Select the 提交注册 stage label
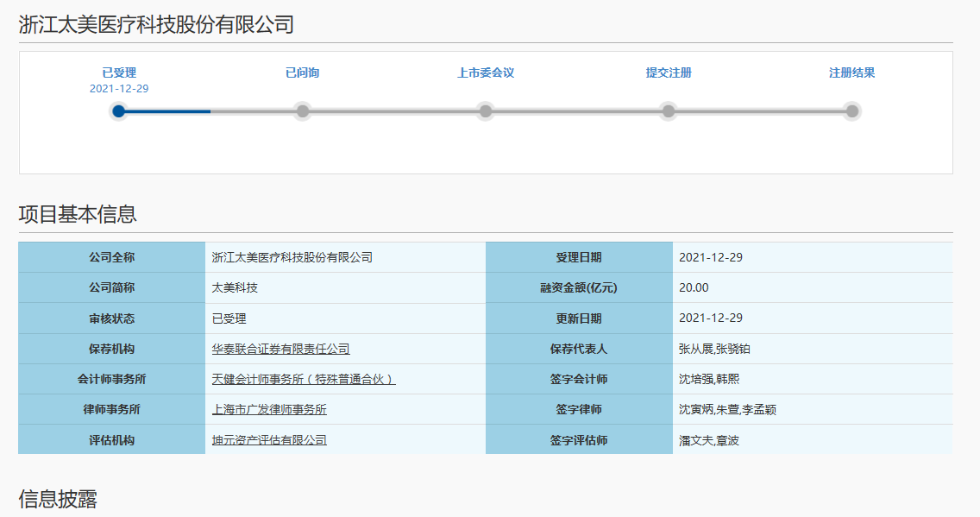Screen dimensions: 980x517 click(669, 73)
